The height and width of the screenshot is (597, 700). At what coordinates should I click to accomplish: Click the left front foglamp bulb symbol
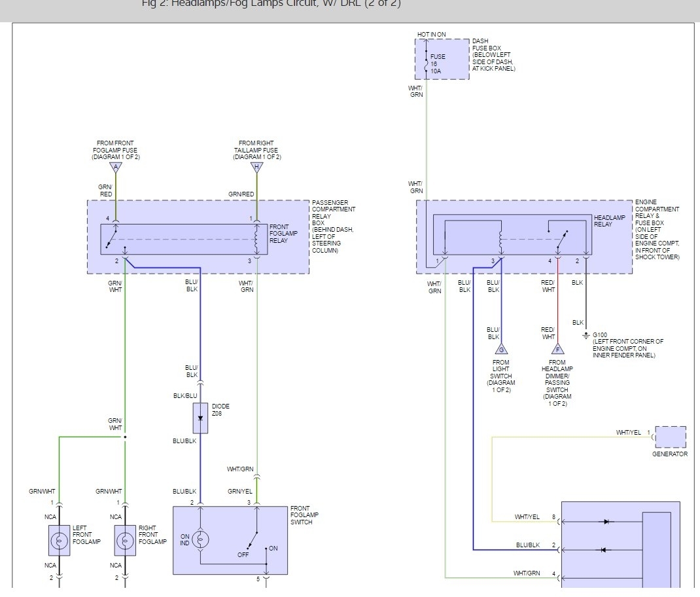59,541
